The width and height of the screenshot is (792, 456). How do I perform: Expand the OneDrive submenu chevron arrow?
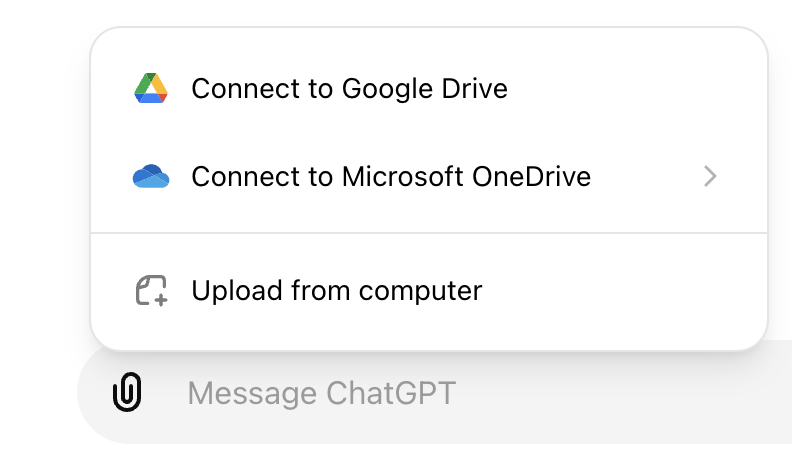pos(710,177)
